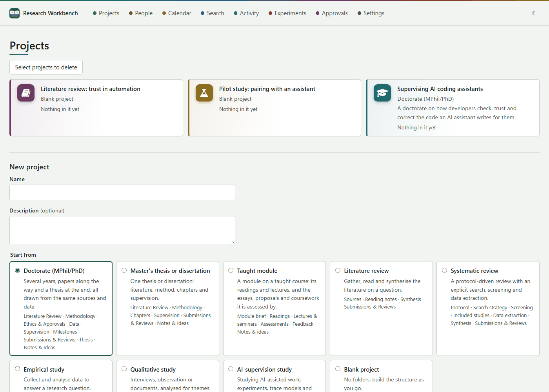Select Literature review template radio button
This screenshot has height=392, width=549.
(338, 270)
